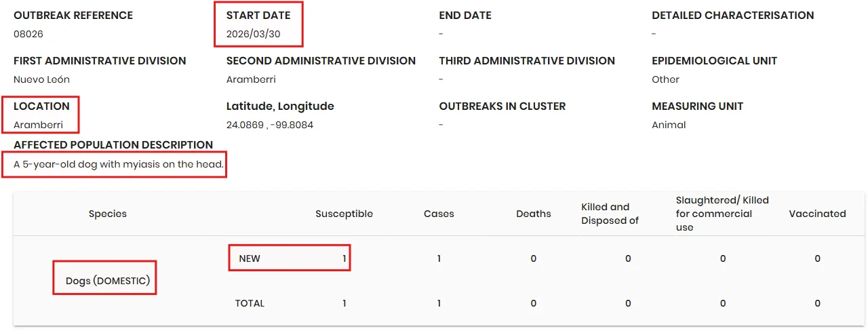
Task: Click Aramberri under second administrative division
Action: pyautogui.click(x=251, y=79)
